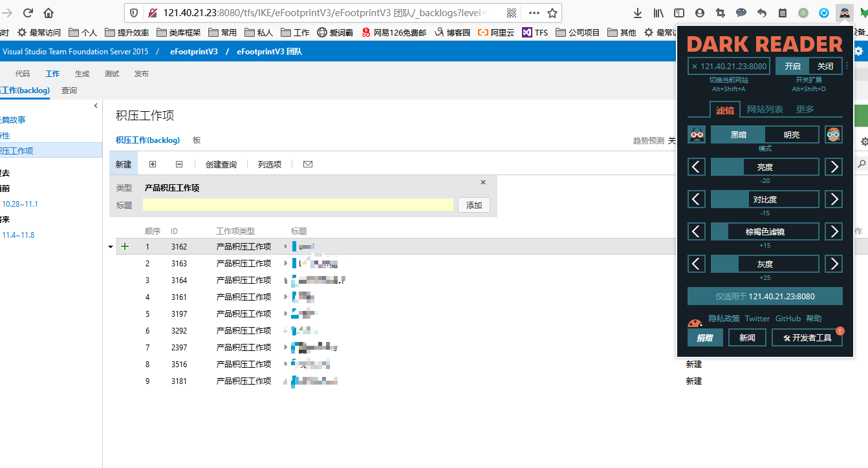Close the add work item panel
This screenshot has height=468, width=868.
pyautogui.click(x=483, y=183)
